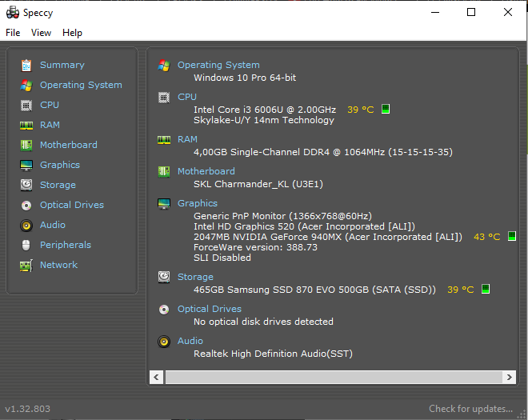Click the CPU chip icon in sidebar
The image size is (528, 420).
(x=26, y=106)
